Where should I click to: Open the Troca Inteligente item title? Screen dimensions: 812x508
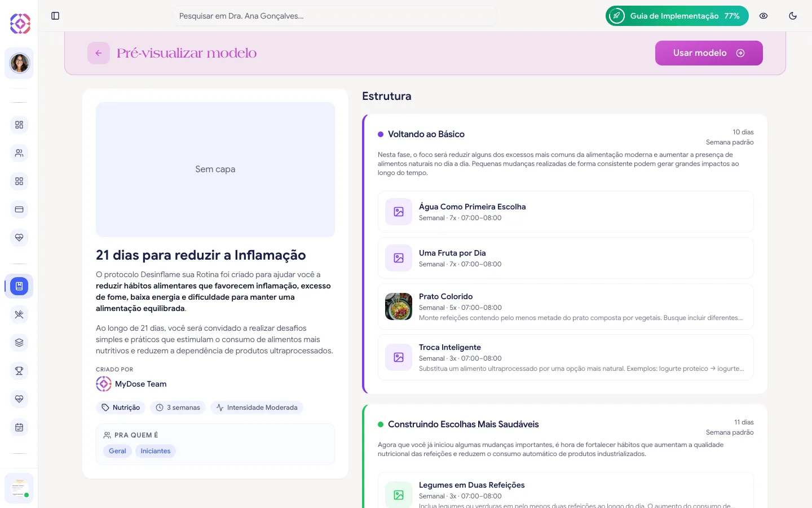[x=450, y=347]
